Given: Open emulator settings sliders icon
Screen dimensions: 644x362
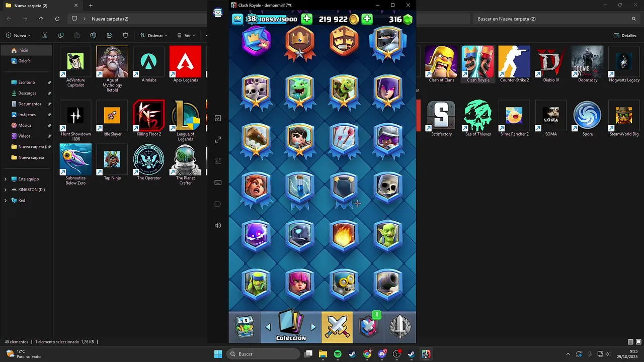Looking at the screenshot, I should (x=218, y=161).
